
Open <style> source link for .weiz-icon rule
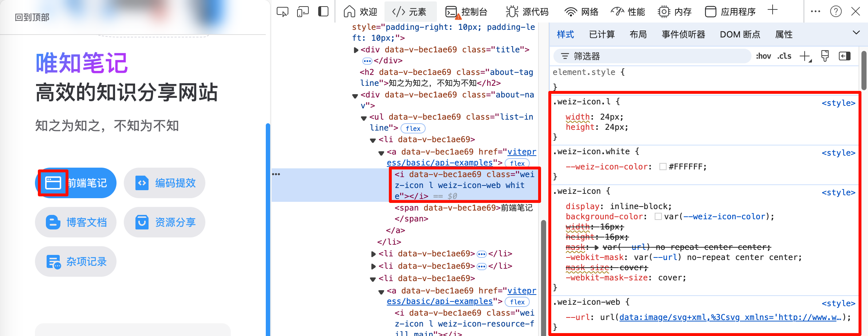click(838, 192)
